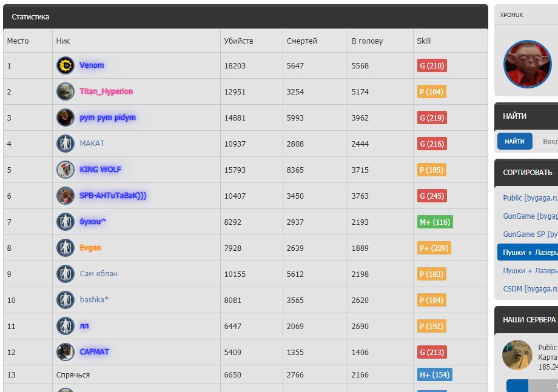
Task: Click CAPMAT's avatar image
Action: [65, 352]
